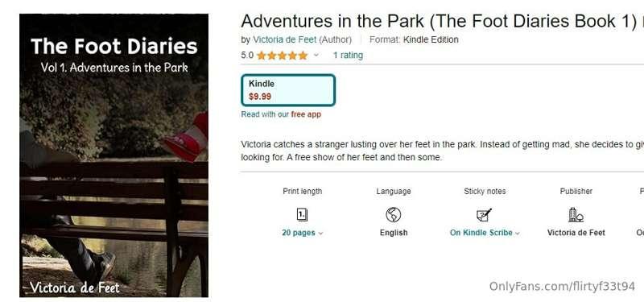
Task: Click the five-star rating icons
Action: click(x=283, y=56)
